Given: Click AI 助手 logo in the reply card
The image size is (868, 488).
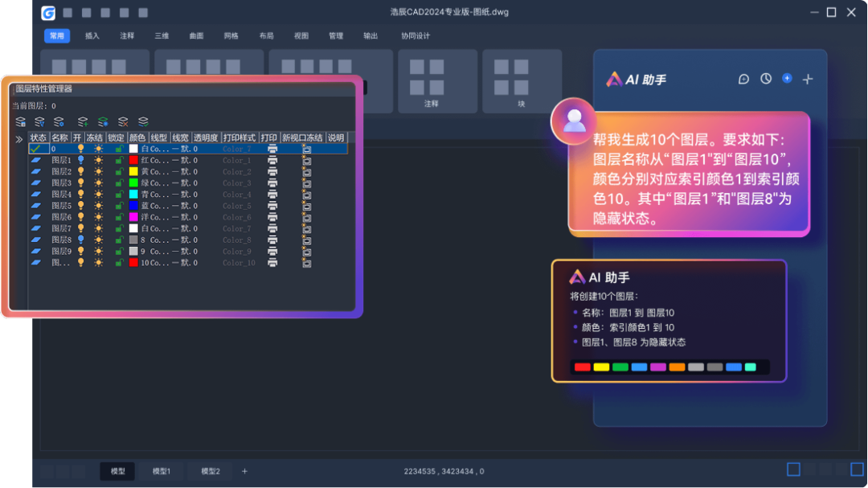Looking at the screenshot, I should 577,277.
